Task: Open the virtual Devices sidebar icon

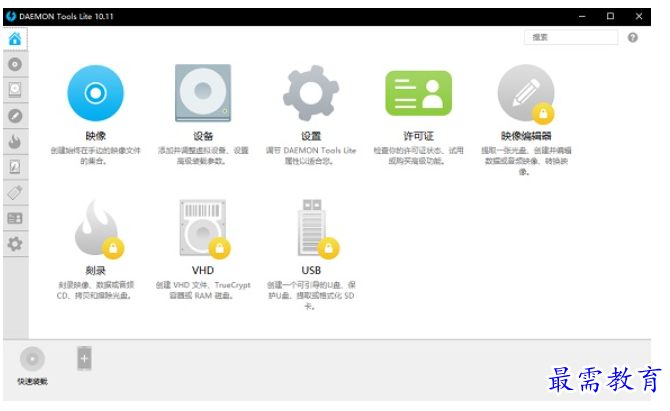Action: [15, 90]
